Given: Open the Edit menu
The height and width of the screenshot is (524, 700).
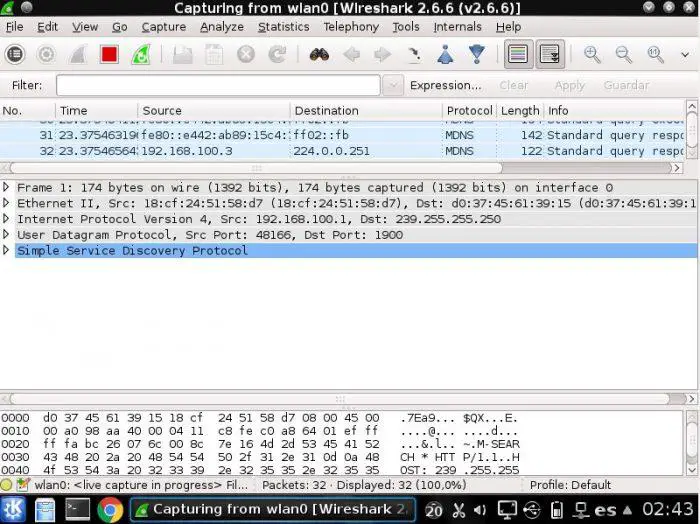Looking at the screenshot, I should point(47,27).
